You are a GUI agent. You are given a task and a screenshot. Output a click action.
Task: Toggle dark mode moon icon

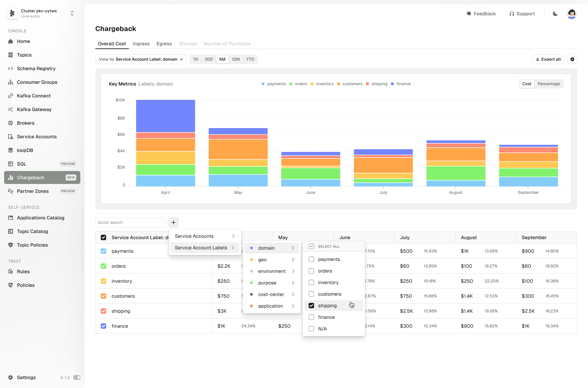click(555, 14)
